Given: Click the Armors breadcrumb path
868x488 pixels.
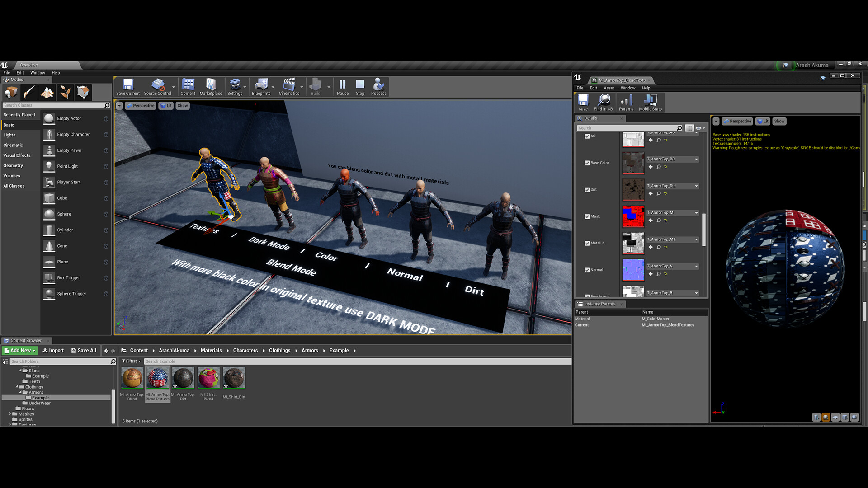Looking at the screenshot, I should tap(310, 350).
